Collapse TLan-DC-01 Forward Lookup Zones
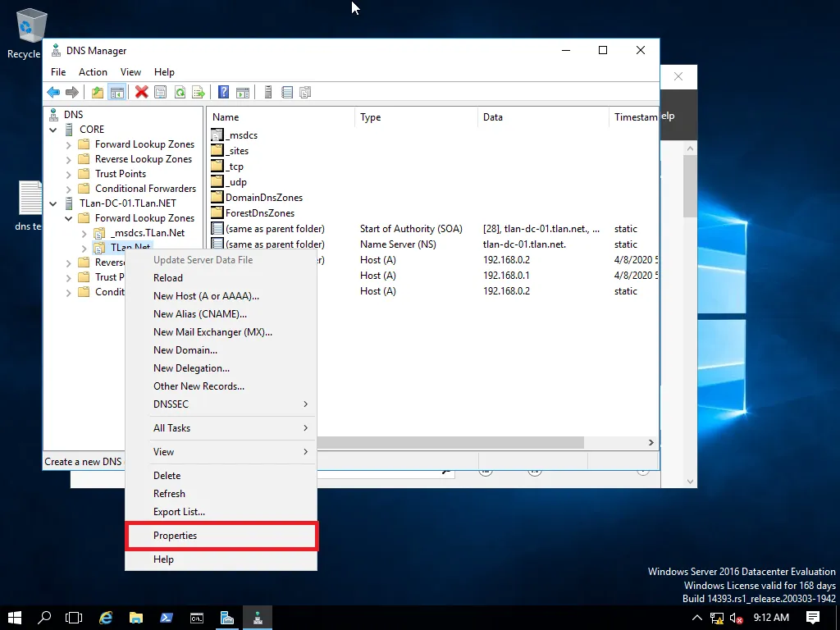Image resolution: width=840 pixels, height=630 pixels. (69, 218)
